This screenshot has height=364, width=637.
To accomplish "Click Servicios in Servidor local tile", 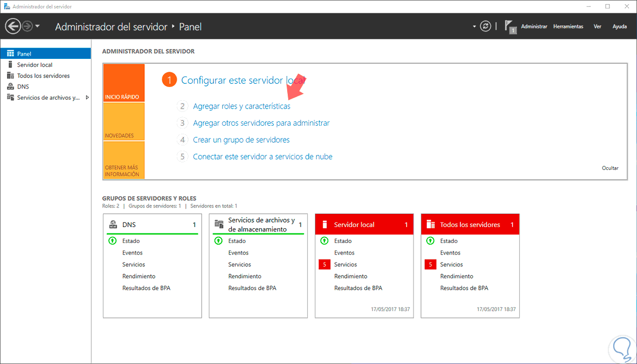I will coord(346,264).
